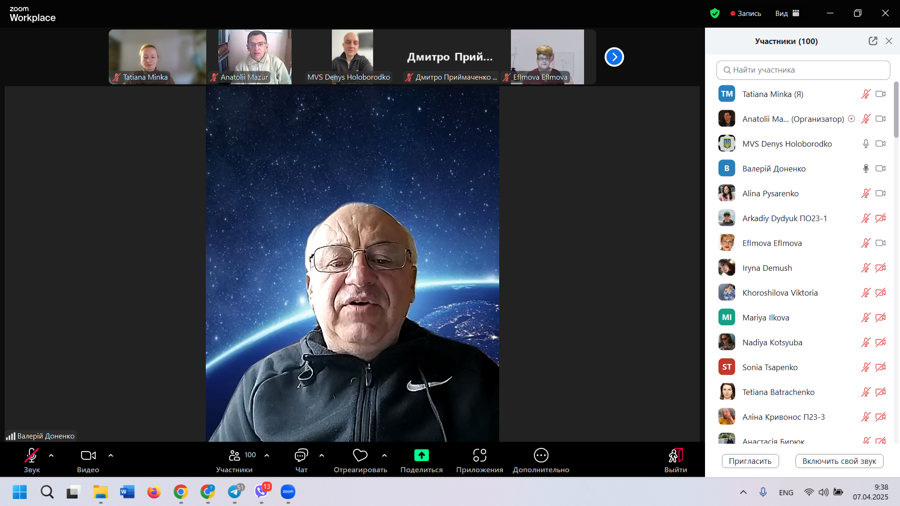
Task: Click the participants list scrollbar
Action: coord(896,109)
